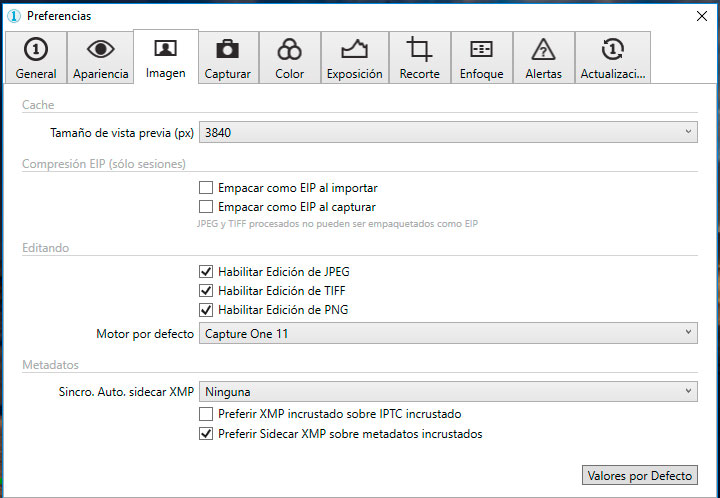Select the Recorte crop icon
The height and width of the screenshot is (498, 720).
pos(419,50)
